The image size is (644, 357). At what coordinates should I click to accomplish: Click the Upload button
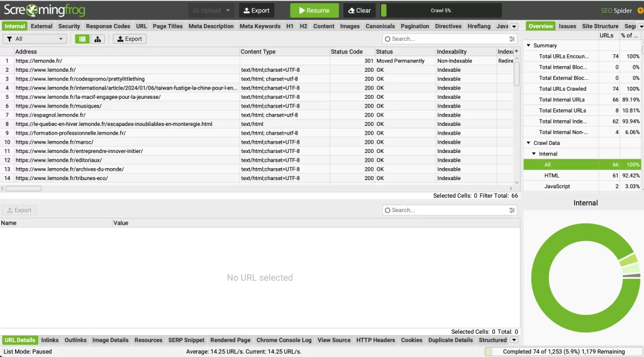click(x=211, y=10)
